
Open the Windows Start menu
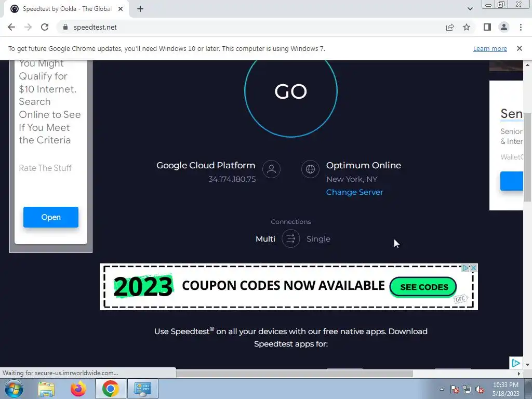click(x=14, y=389)
